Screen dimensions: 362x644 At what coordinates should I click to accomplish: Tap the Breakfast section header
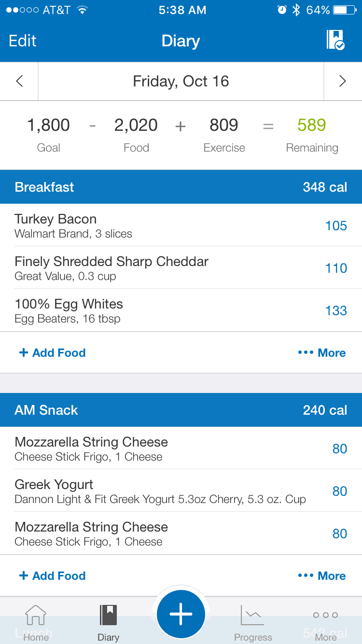tap(181, 187)
